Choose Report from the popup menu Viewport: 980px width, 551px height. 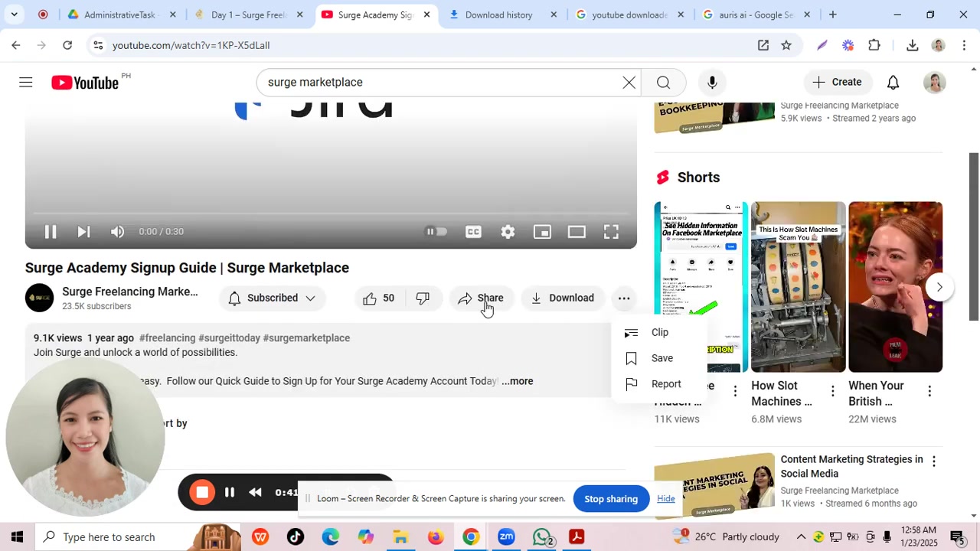click(659, 384)
